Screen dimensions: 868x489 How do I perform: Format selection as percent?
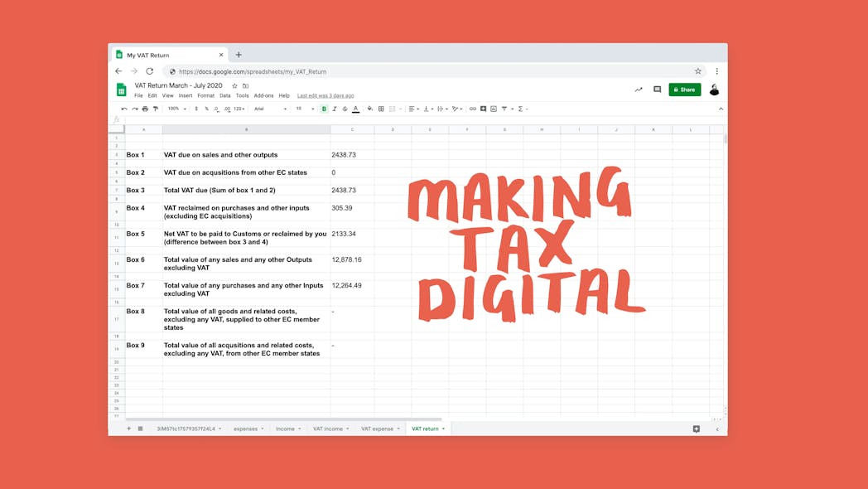tap(206, 109)
